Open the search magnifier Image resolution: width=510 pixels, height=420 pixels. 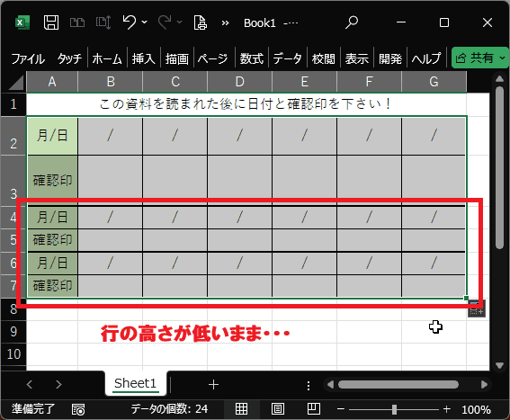tap(352, 22)
